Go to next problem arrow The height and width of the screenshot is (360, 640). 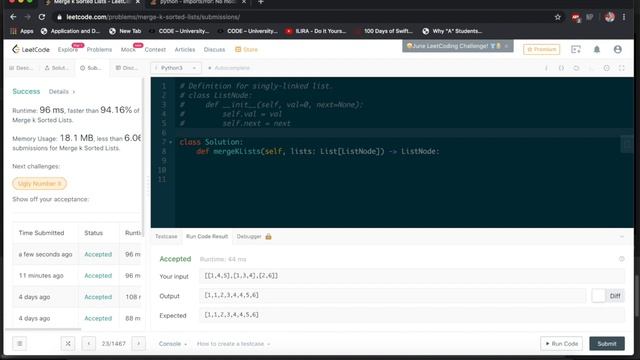138,344
